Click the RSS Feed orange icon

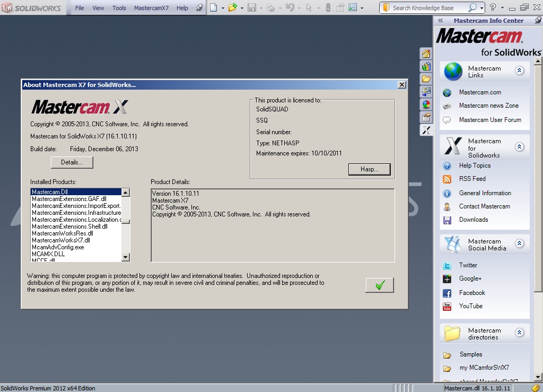click(x=447, y=179)
